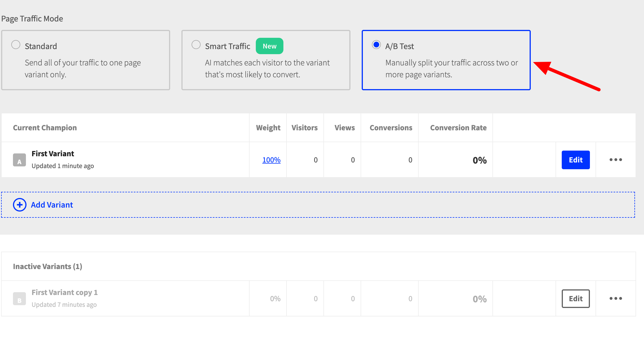
Task: Click 'Updated 7 minutes ago' text
Action: coord(64,305)
